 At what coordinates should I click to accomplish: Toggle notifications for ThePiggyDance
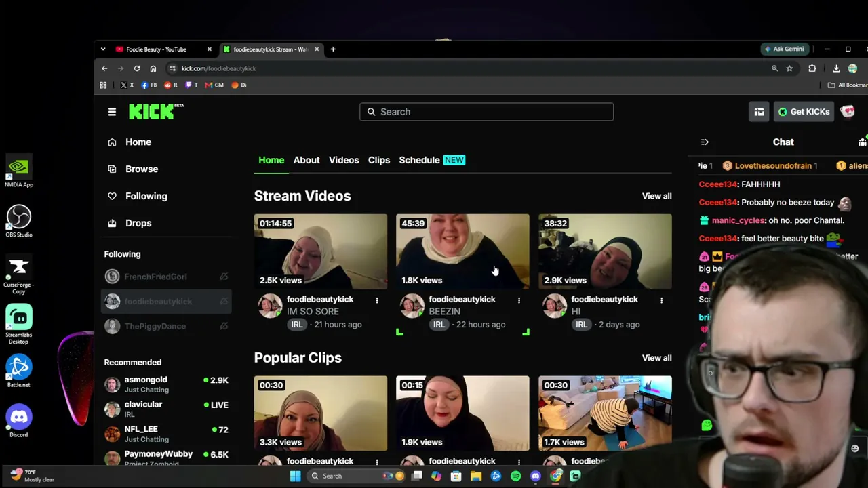(x=223, y=326)
